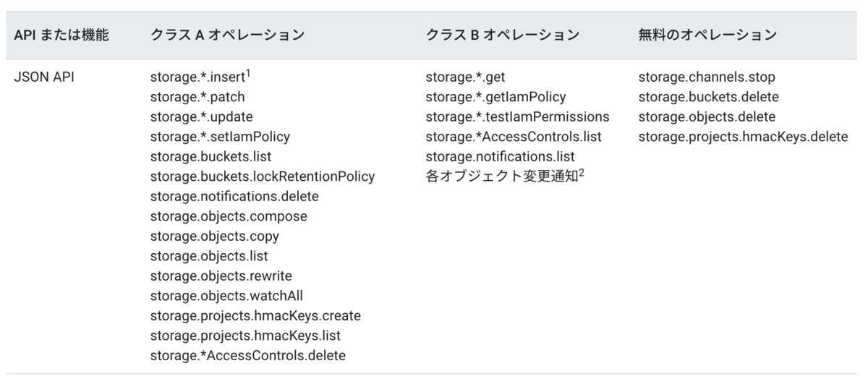Click the API または機能 header cell
Viewport: 868px width, 379px height.
[61, 35]
